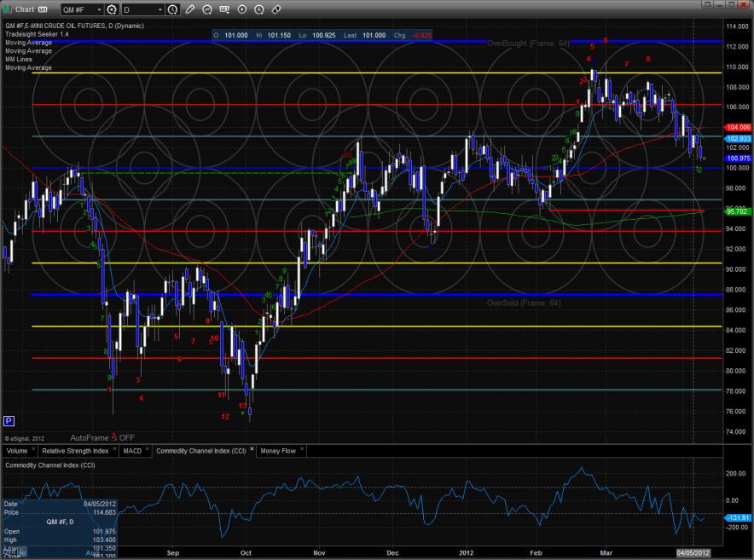The height and width of the screenshot is (560, 754).
Task: Toggle the AutoFrame OFF label
Action: [102, 436]
